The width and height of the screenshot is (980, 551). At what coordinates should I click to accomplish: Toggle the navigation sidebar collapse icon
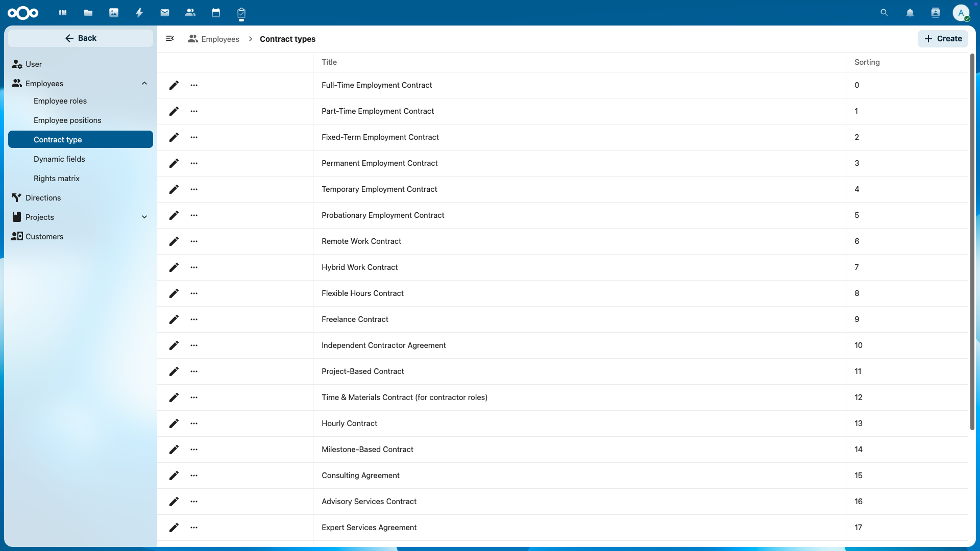tap(170, 39)
